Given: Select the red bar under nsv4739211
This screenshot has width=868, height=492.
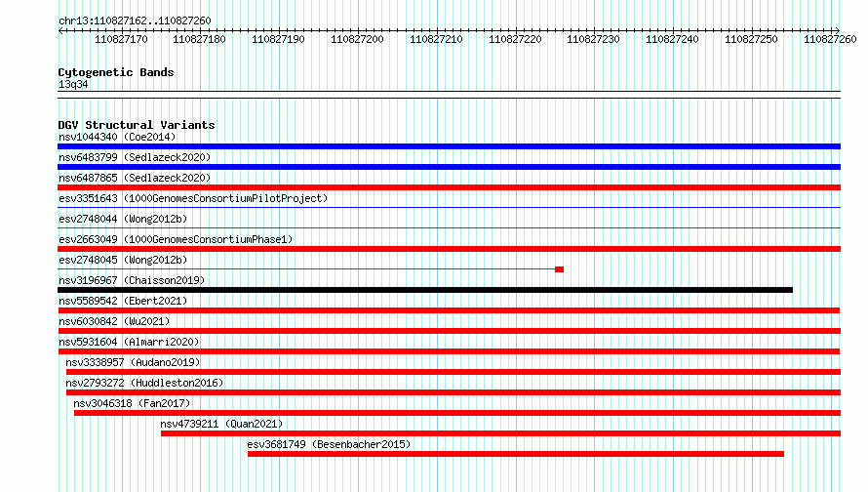Looking at the screenshot, I should (501, 433).
